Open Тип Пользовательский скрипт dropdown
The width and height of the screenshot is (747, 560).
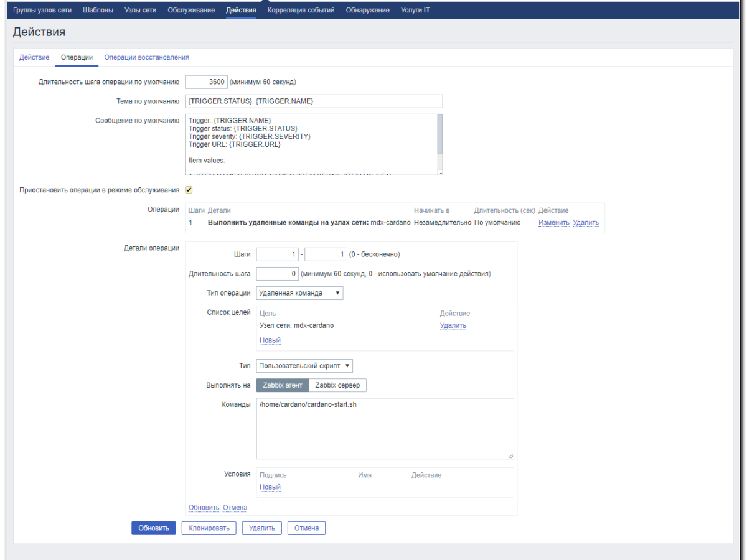pyautogui.click(x=304, y=366)
